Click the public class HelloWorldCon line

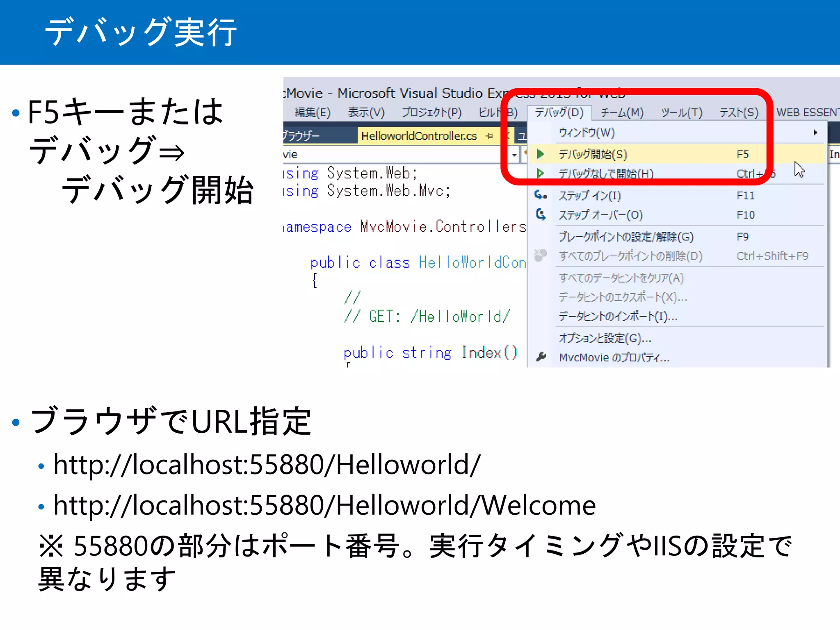point(418,262)
